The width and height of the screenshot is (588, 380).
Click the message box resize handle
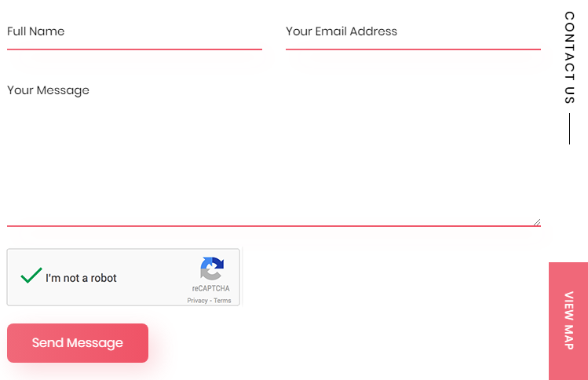[537, 222]
